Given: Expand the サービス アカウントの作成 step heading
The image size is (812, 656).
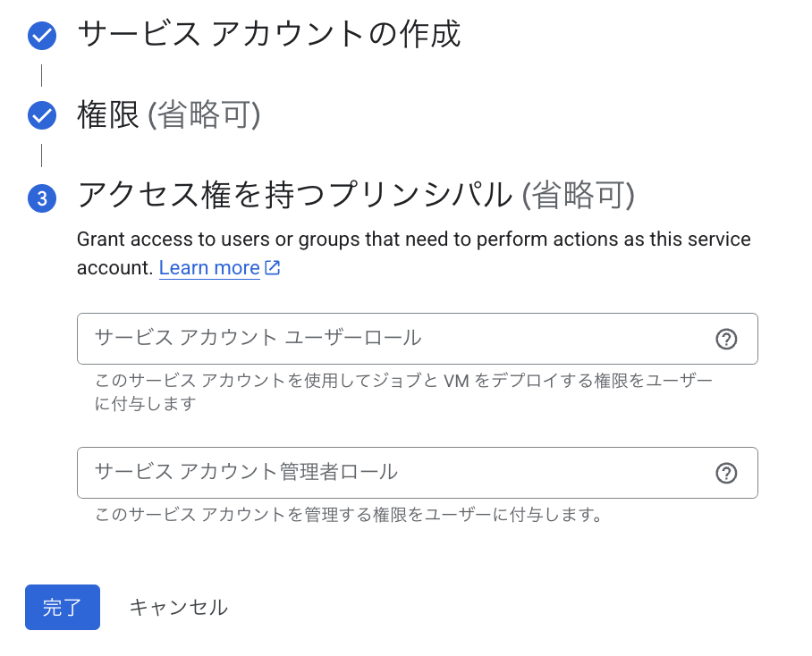Looking at the screenshot, I should 268,35.
